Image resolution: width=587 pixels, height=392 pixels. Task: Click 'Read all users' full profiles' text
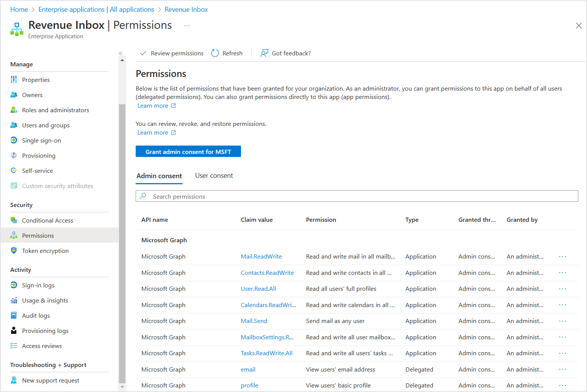click(341, 289)
